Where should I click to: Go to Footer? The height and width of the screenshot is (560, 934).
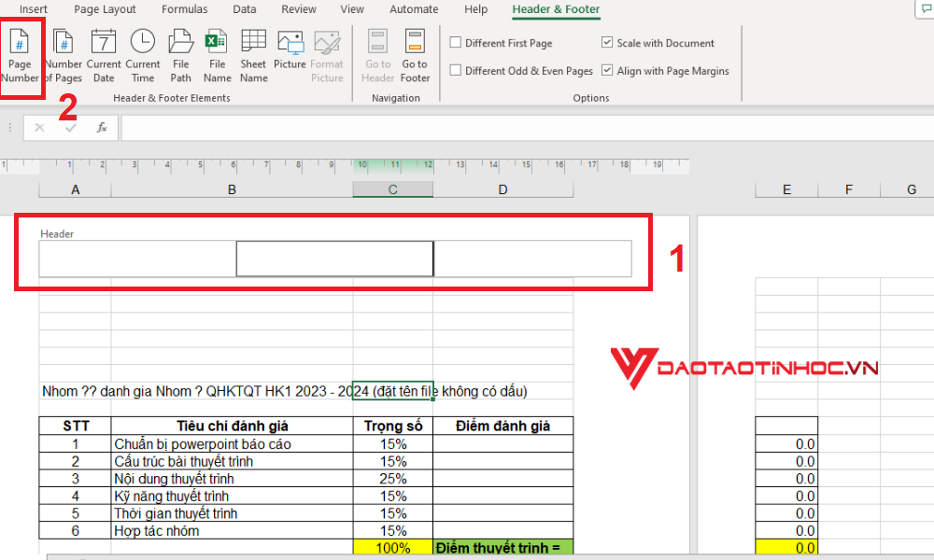[x=415, y=55]
